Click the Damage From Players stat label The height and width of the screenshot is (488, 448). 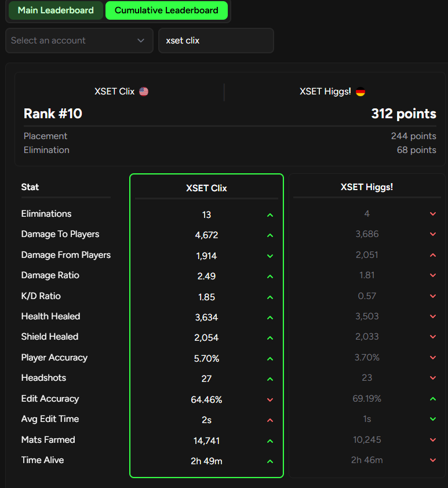point(66,255)
